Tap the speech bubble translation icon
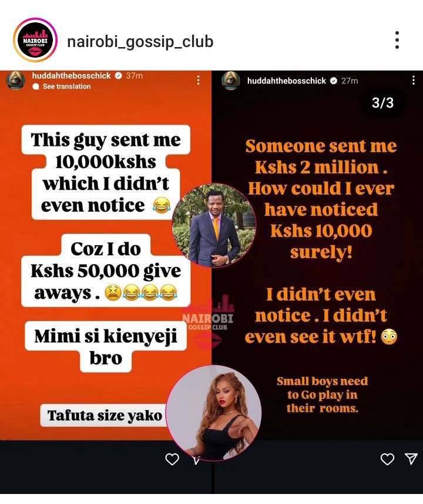Image resolution: width=423 pixels, height=504 pixels. click(36, 86)
